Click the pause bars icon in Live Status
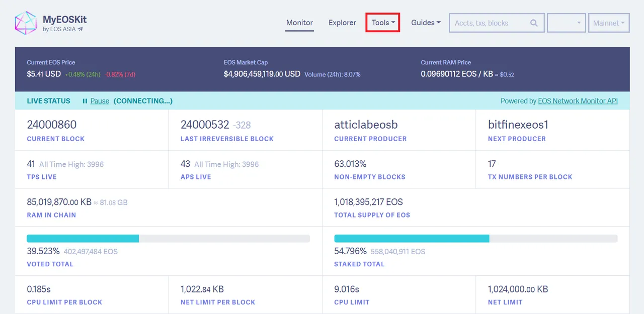This screenshot has height=314, width=644. point(85,101)
